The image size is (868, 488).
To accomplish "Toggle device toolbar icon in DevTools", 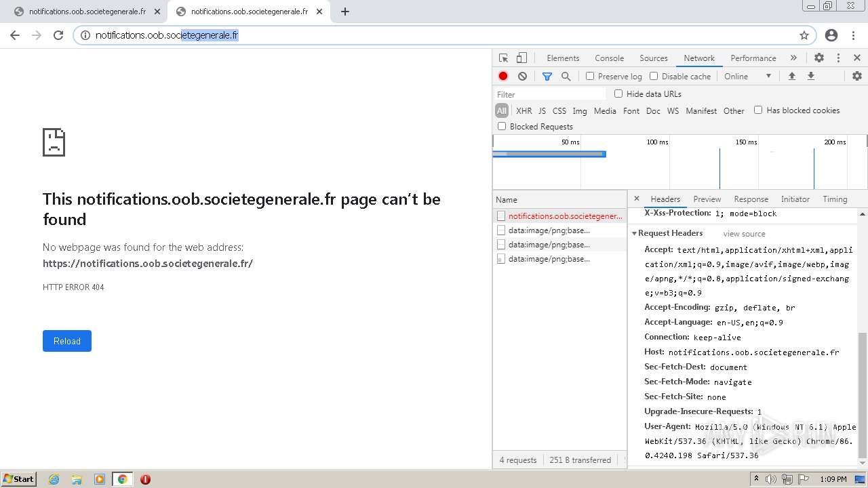I will pos(521,58).
